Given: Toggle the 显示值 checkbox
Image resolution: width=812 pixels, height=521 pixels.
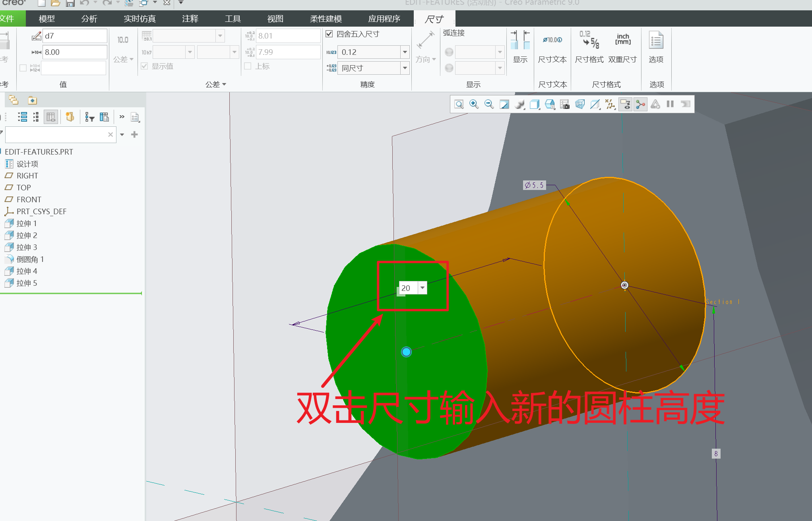Looking at the screenshot, I should click(144, 66).
